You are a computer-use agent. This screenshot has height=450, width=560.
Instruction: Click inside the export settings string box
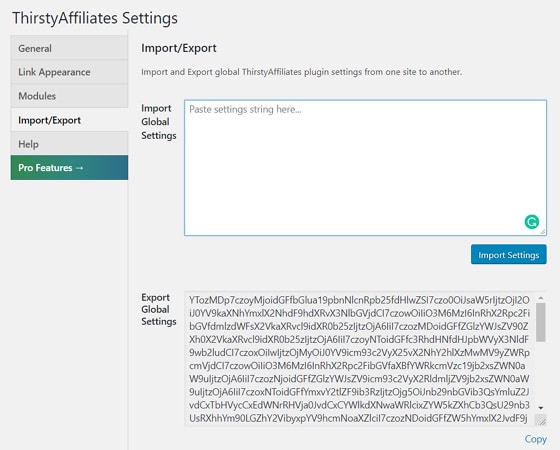(359, 359)
